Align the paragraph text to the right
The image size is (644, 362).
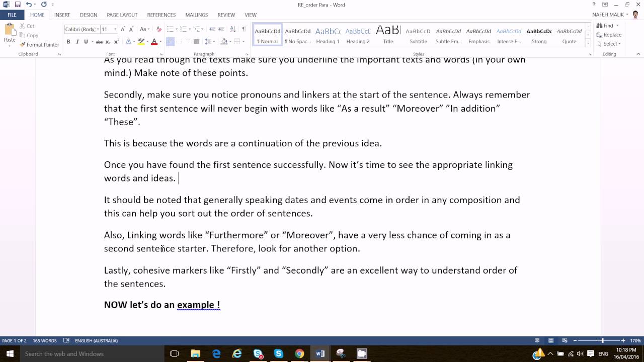click(x=188, y=42)
